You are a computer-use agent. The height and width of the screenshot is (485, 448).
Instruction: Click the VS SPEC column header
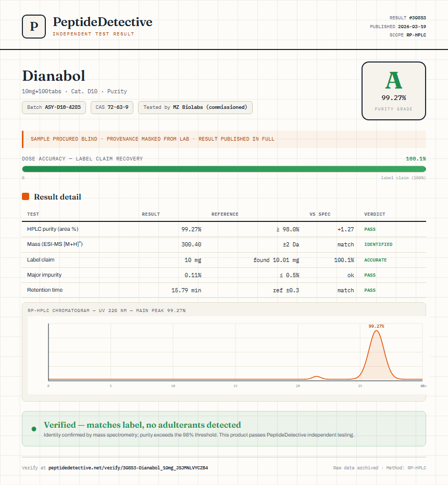[x=320, y=214]
